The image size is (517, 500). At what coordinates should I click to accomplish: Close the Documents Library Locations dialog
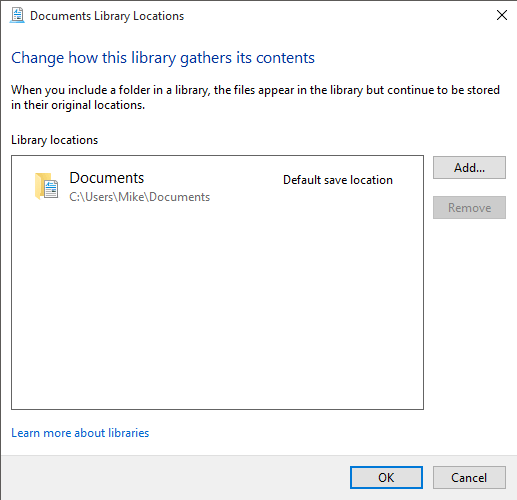click(502, 15)
